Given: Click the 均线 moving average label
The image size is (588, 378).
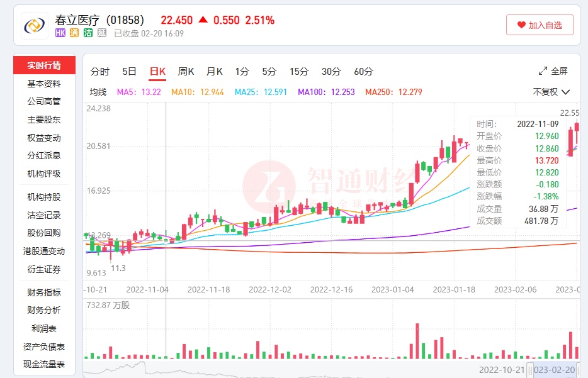Looking at the screenshot, I should (98, 92).
